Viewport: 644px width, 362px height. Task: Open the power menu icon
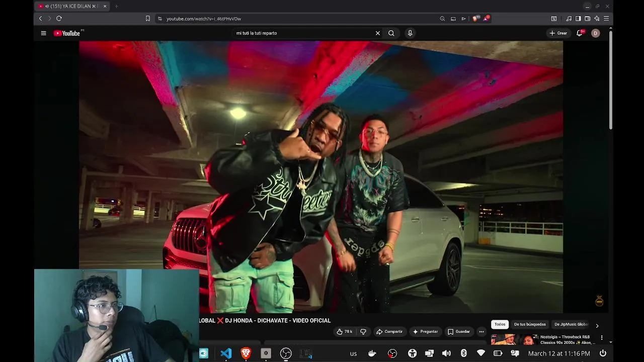pos(603,353)
